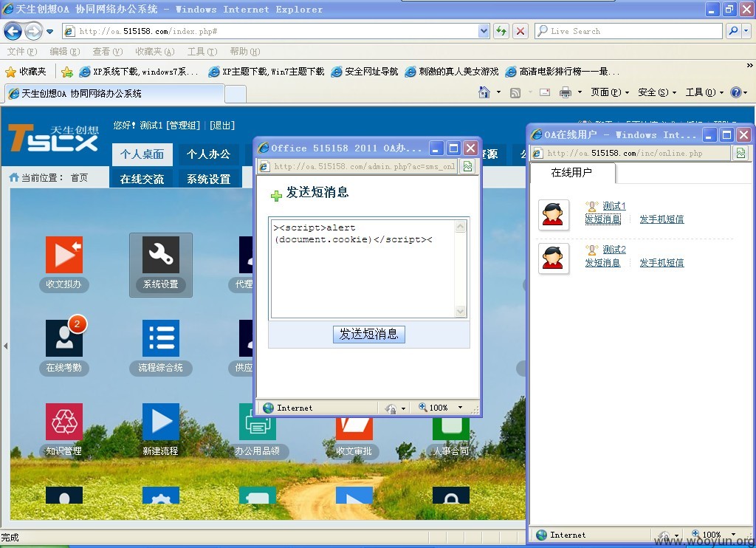Open the 收藏夹(A) menu
Viewport: 756px width, 548px height.
coord(155,52)
